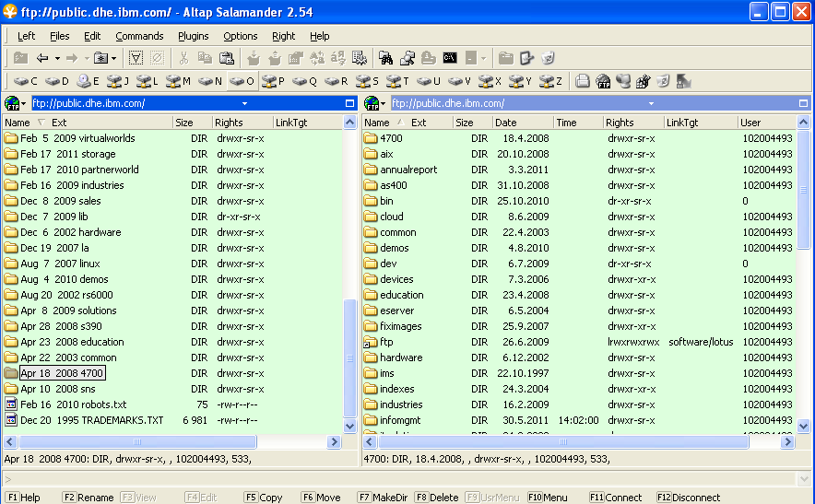Click the Back arrow toolbar button
815x504 pixels.
42,58
